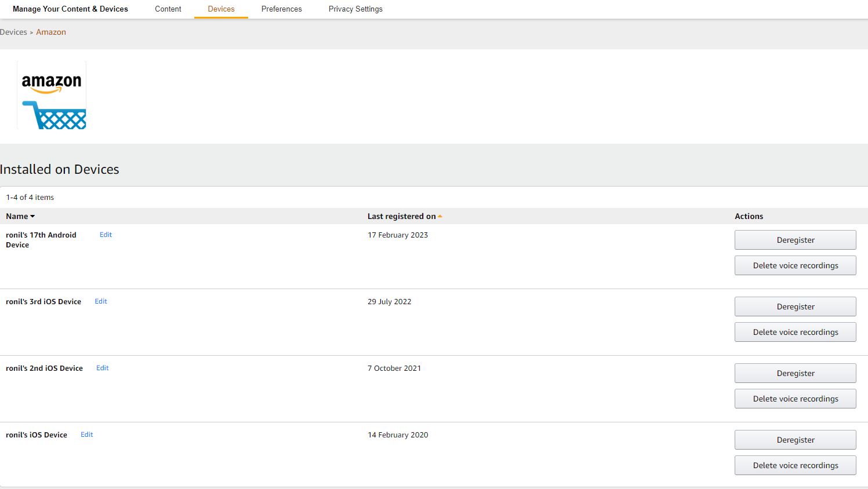Screen dimensions: 868x489
Task: Deregister ronil's 17th Android Device
Action: tap(795, 240)
